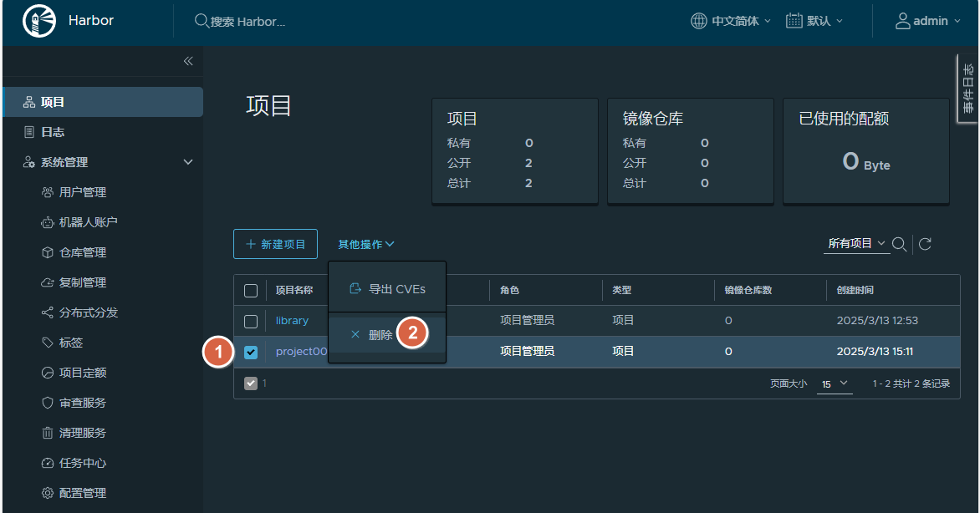Open the library project link
This screenshot has height=513, width=980.
tap(292, 320)
